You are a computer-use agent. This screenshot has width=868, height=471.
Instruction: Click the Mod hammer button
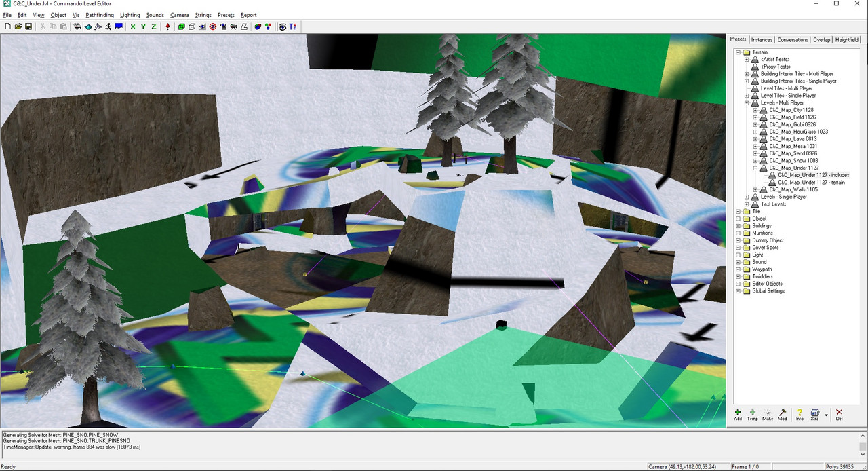[x=783, y=415]
